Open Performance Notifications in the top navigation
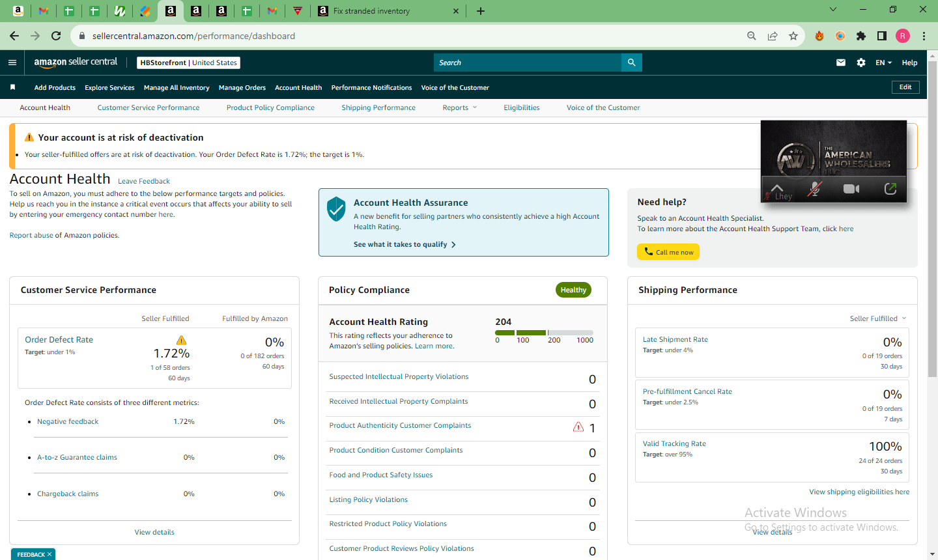The width and height of the screenshot is (938, 560). click(x=371, y=87)
